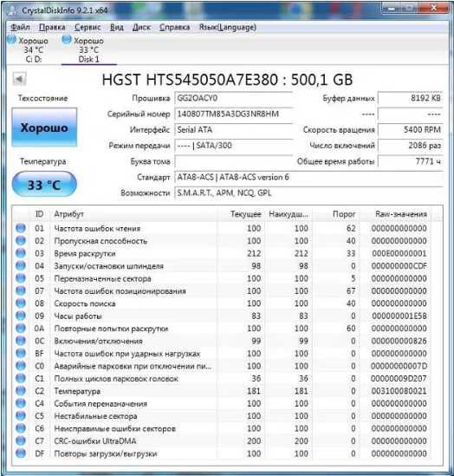Image resolution: width=454 pixels, height=476 pixels.
Task: Click status icon of Время раскрутки row
Action: pyautogui.click(x=21, y=253)
